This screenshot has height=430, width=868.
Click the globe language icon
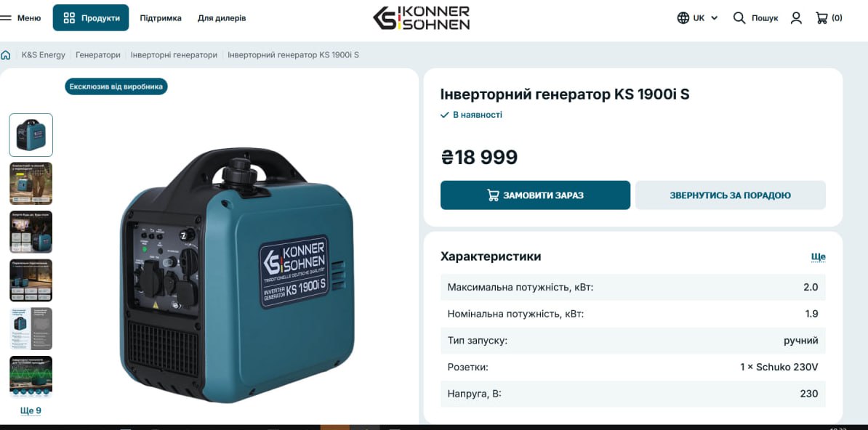click(x=683, y=17)
